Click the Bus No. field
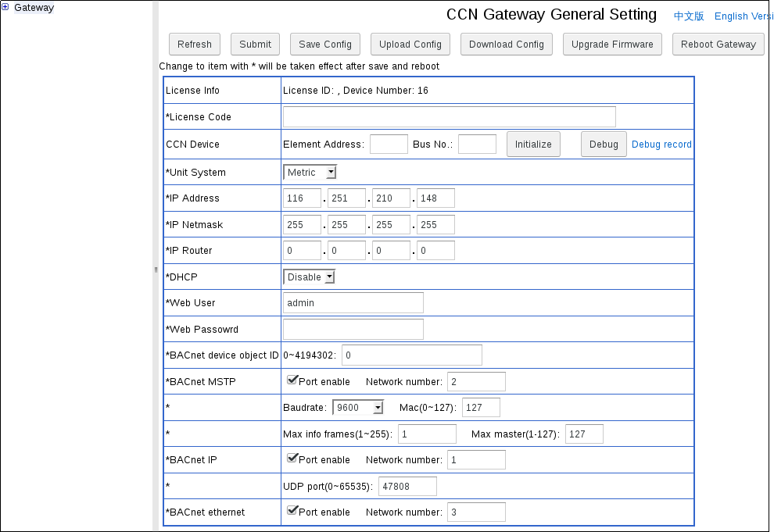Viewport: 774px width, 532px height. [x=478, y=144]
